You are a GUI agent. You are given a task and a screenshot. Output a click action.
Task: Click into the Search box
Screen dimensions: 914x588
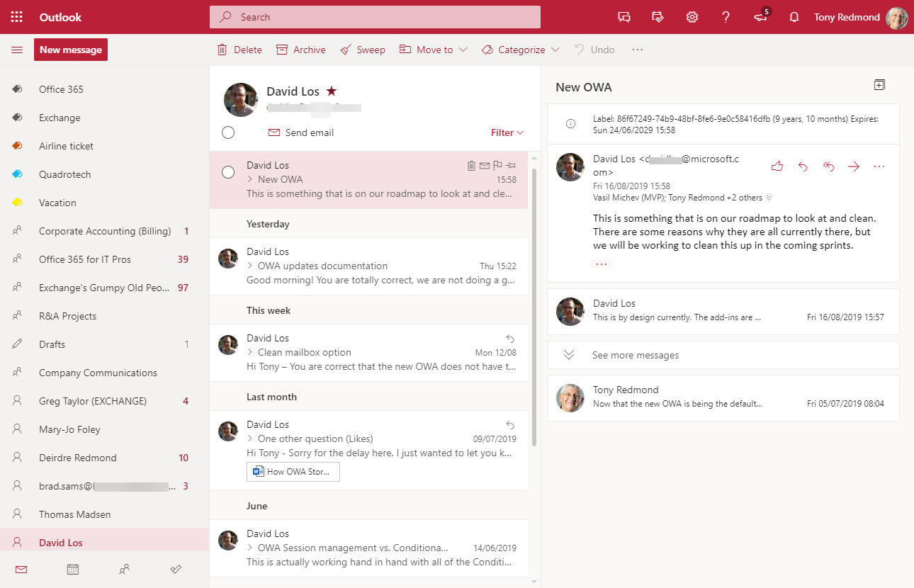coord(375,17)
